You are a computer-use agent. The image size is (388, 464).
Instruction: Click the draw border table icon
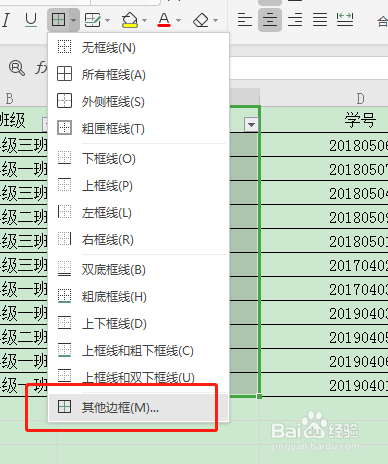pyautogui.click(x=92, y=21)
